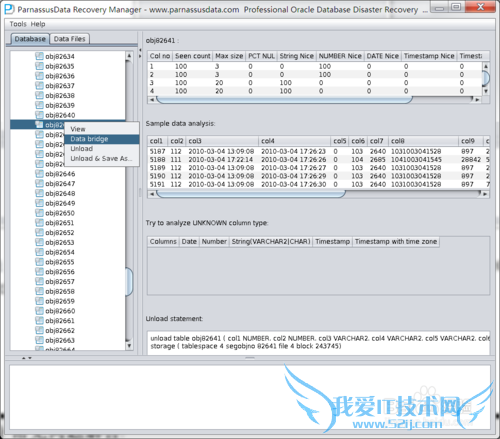Choose Unload from the context menu

coord(102,149)
